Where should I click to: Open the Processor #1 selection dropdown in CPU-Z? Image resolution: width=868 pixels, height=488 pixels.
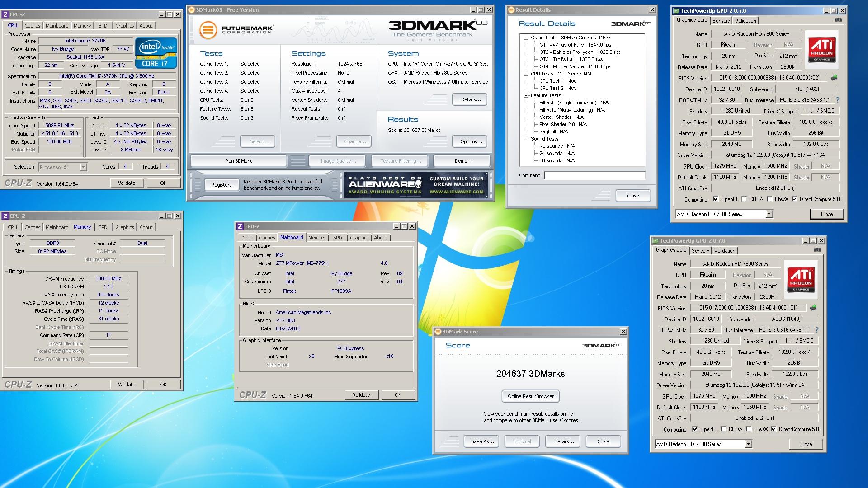[x=83, y=167]
